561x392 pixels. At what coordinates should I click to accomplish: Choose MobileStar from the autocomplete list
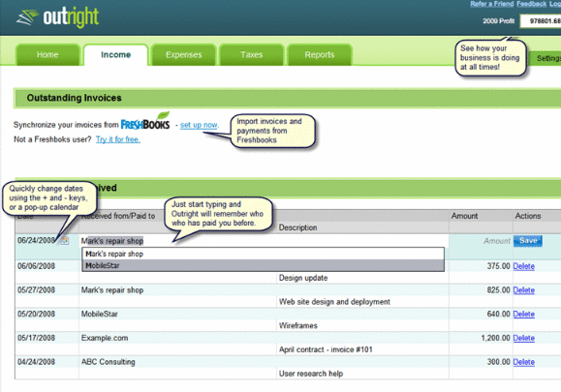[x=263, y=265]
